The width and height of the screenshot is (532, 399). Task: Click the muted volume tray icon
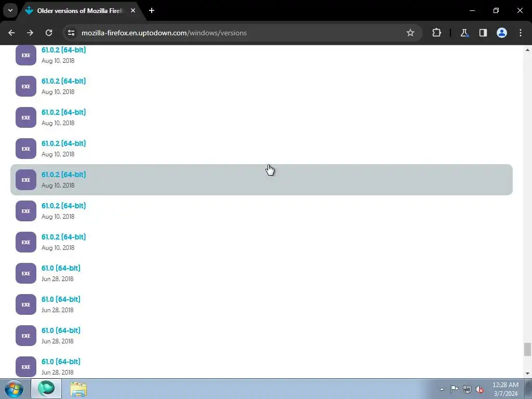click(480, 389)
